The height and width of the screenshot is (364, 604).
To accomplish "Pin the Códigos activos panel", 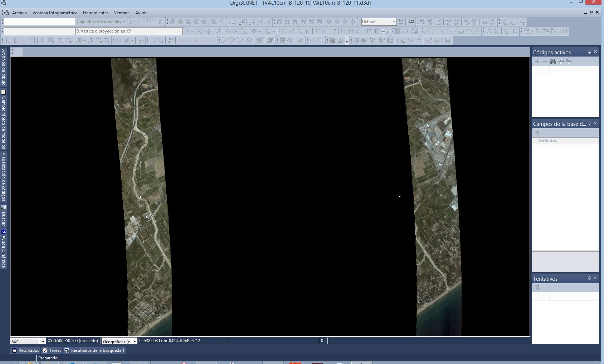I will click(x=589, y=52).
